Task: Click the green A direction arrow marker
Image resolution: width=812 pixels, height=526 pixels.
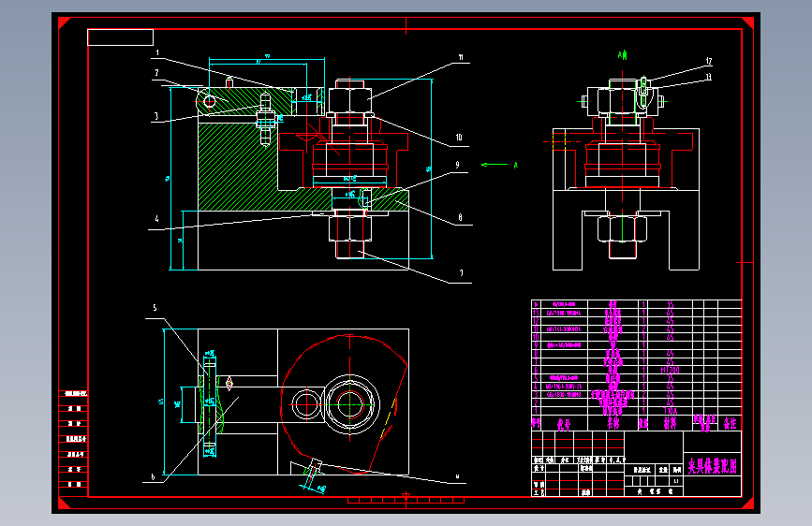Action: (495, 165)
